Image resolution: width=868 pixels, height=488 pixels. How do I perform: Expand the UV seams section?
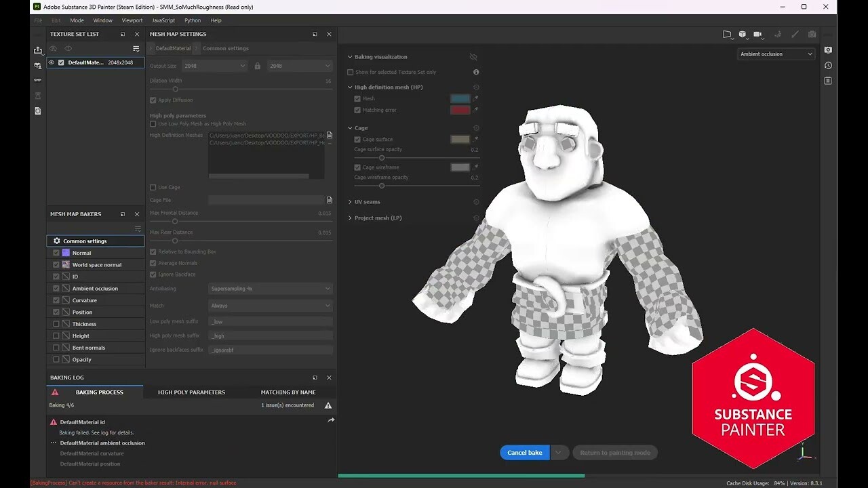click(x=350, y=202)
